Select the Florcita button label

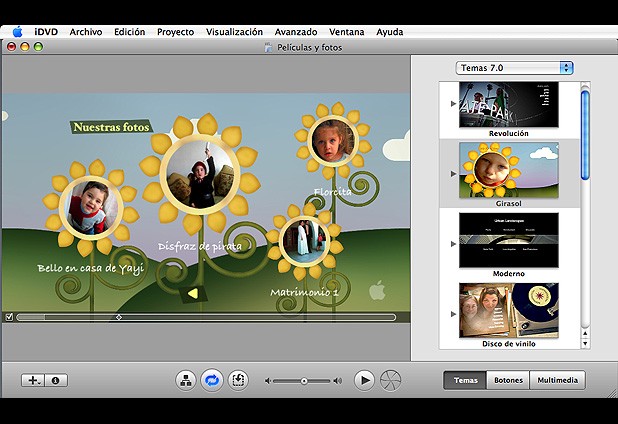[333, 192]
